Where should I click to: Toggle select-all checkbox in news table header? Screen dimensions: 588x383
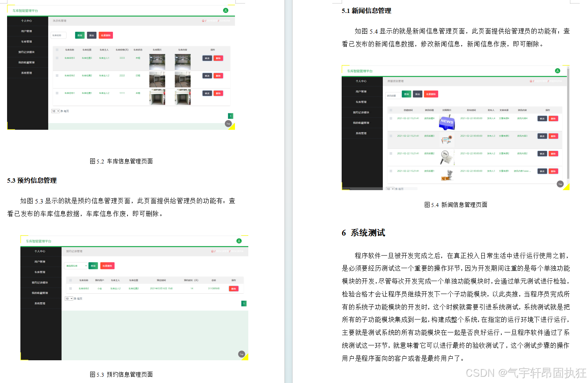391,110
